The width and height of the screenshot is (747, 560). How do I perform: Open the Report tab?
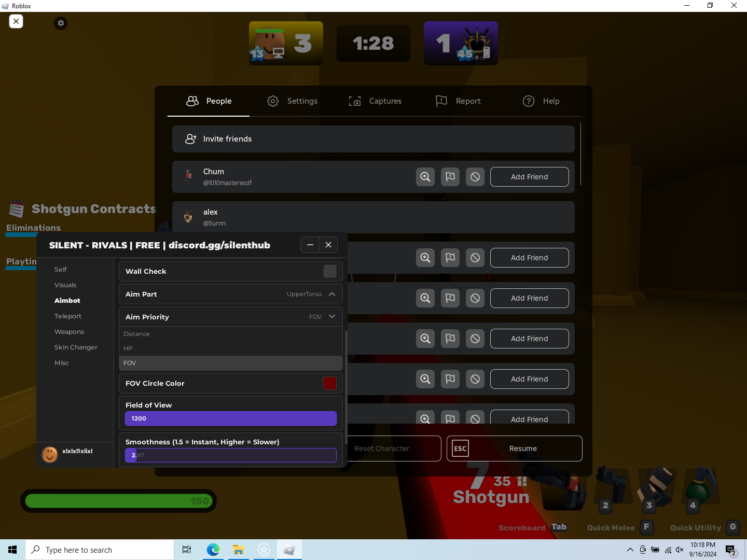click(458, 101)
